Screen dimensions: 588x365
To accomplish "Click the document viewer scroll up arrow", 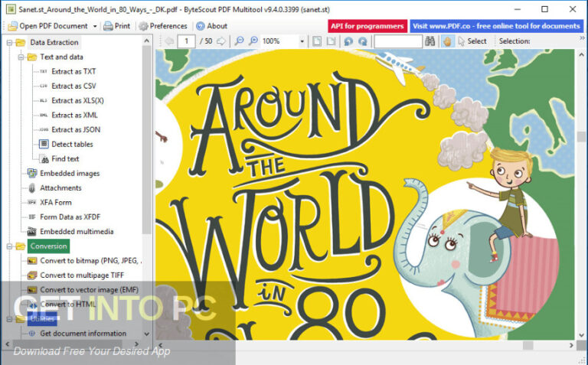I will pos(581,55).
